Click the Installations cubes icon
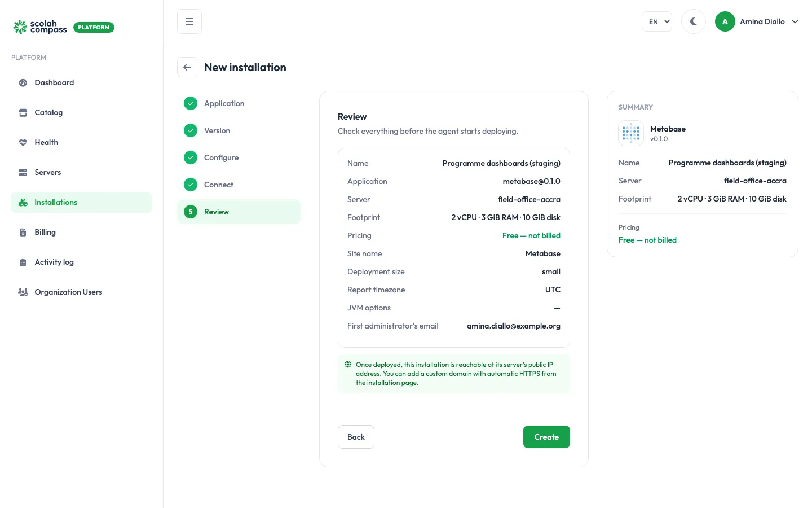Viewport: 812px width, 508px height. pos(23,202)
